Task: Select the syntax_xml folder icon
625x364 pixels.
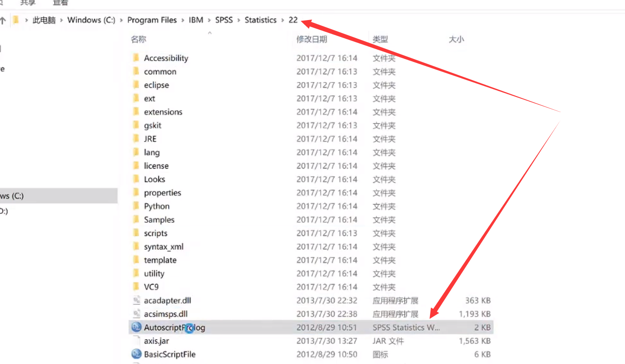Action: [x=136, y=246]
